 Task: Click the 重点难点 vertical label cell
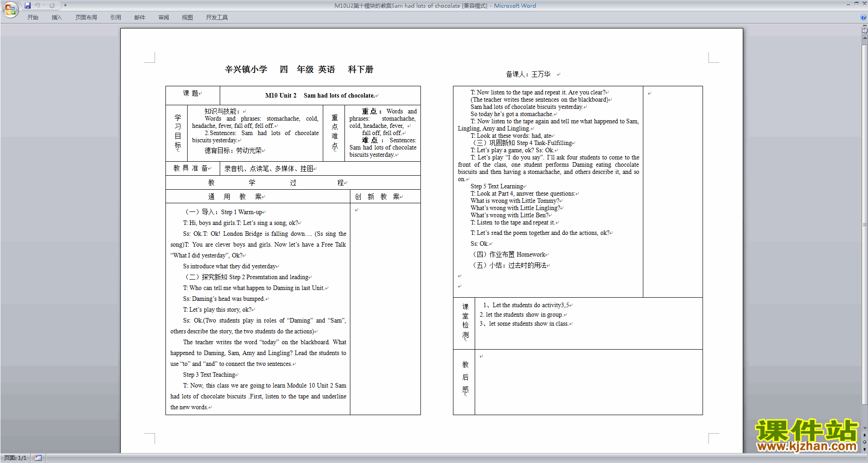[x=334, y=133]
